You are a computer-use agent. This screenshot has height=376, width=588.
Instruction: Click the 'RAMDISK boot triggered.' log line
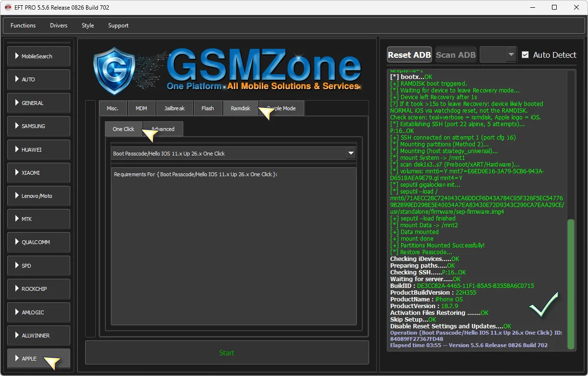(x=429, y=84)
